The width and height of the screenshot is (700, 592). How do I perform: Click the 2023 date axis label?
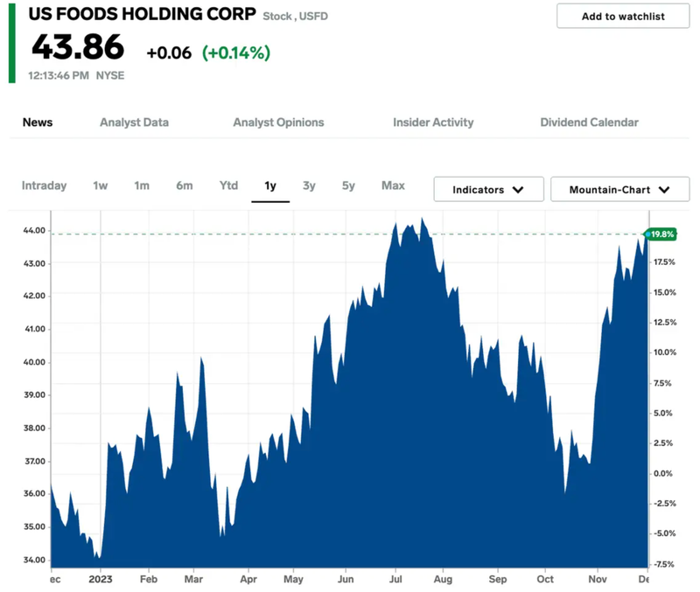101,579
